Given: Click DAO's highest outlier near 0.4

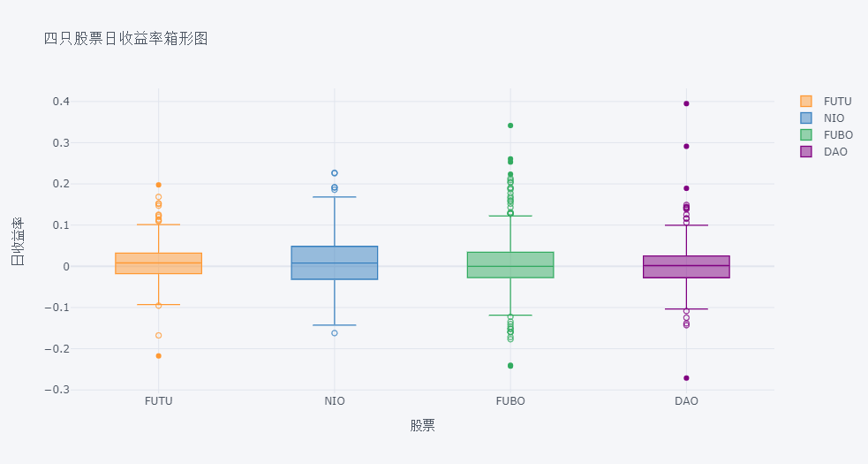Looking at the screenshot, I should [x=686, y=103].
